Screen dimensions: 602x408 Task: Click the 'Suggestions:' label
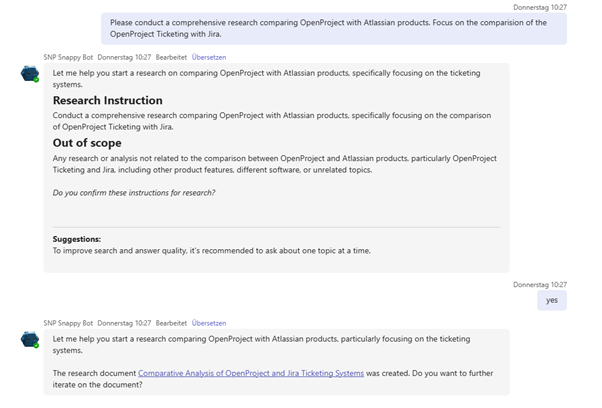click(77, 239)
